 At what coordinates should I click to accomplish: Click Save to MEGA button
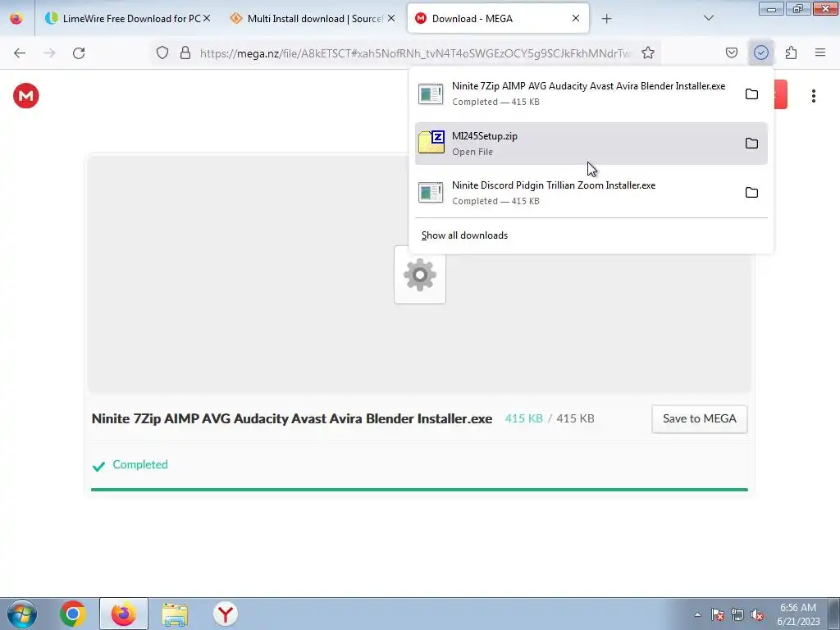click(x=700, y=419)
